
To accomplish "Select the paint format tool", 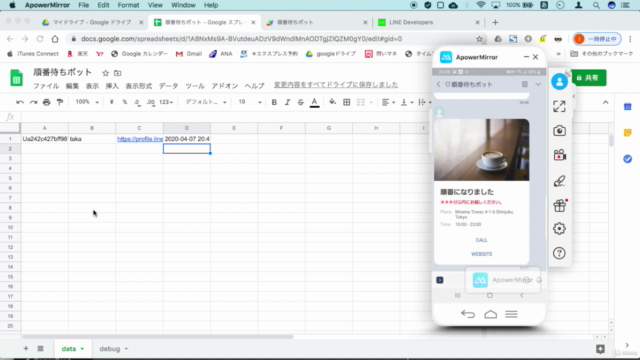I will click(x=60, y=102).
